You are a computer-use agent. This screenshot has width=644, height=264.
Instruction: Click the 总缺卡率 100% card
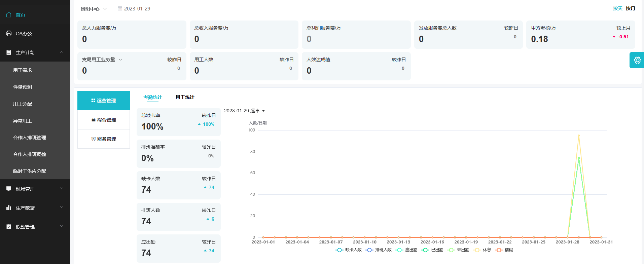click(179, 122)
